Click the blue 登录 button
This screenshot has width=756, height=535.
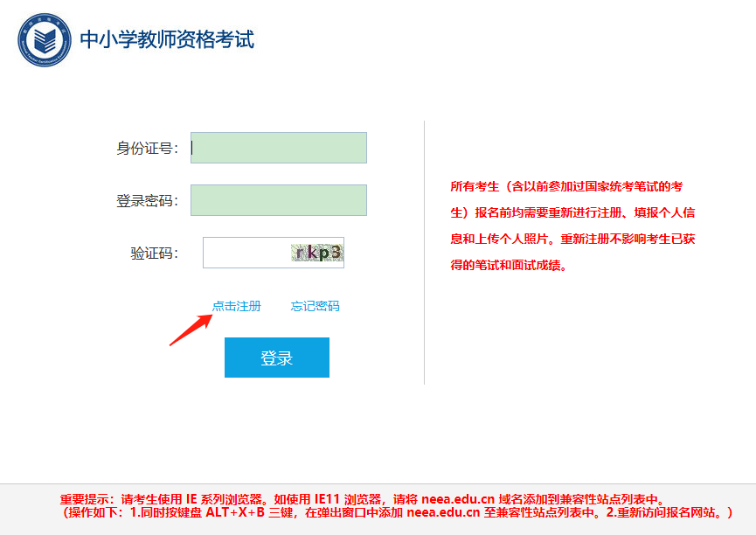pyautogui.click(x=277, y=358)
